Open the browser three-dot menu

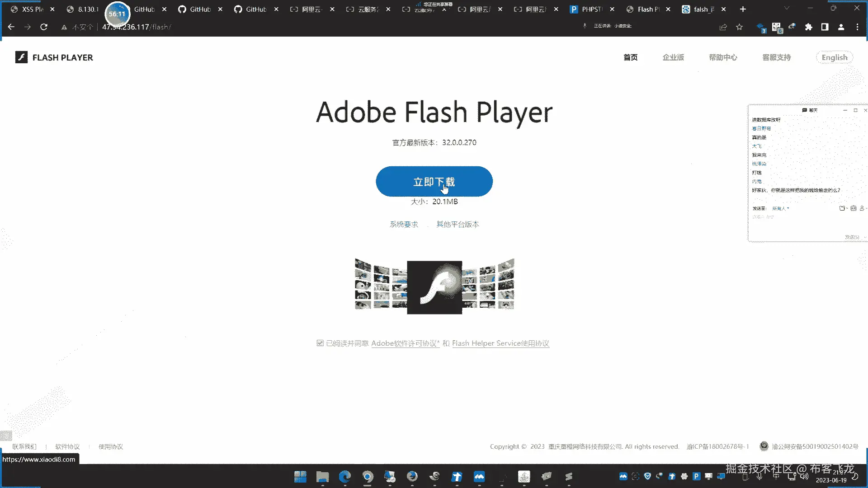(x=857, y=27)
